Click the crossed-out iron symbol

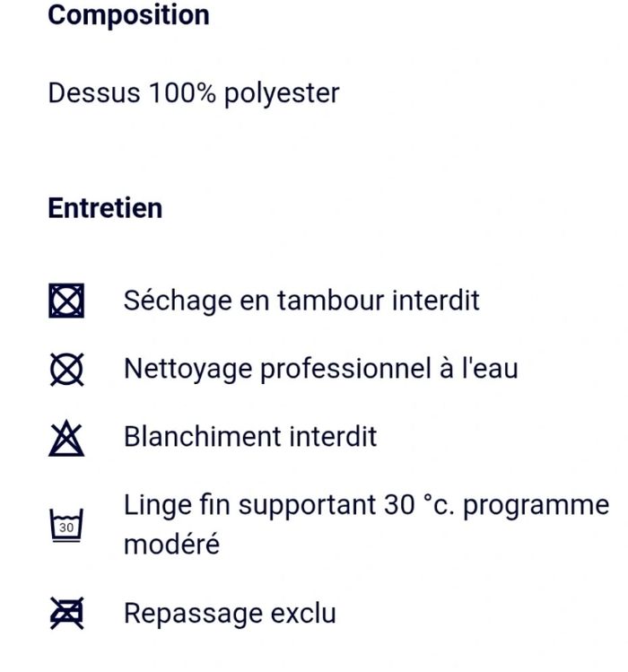tap(66, 614)
